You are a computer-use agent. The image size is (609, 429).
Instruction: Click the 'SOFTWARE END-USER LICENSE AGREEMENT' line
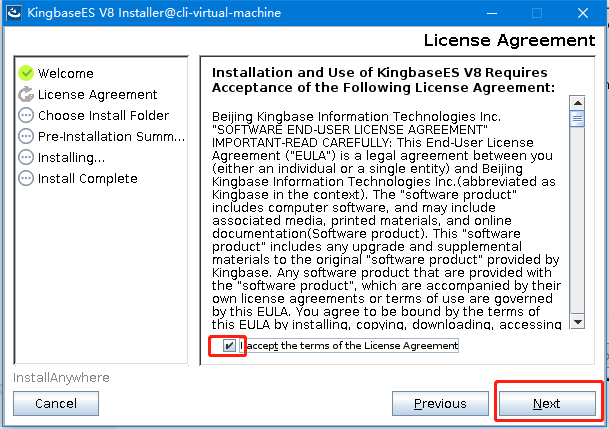[350, 129]
